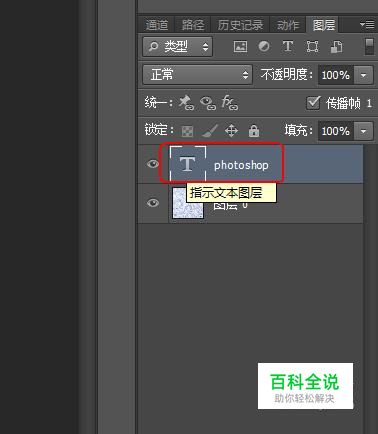This screenshot has height=434, width=378.
Task: Hide the 图层 0 layer
Action: point(153,203)
